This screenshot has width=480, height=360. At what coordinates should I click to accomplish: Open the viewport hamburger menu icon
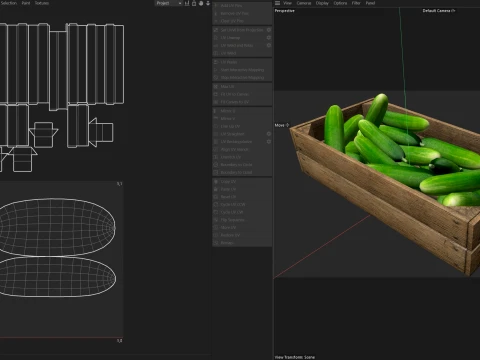click(277, 3)
